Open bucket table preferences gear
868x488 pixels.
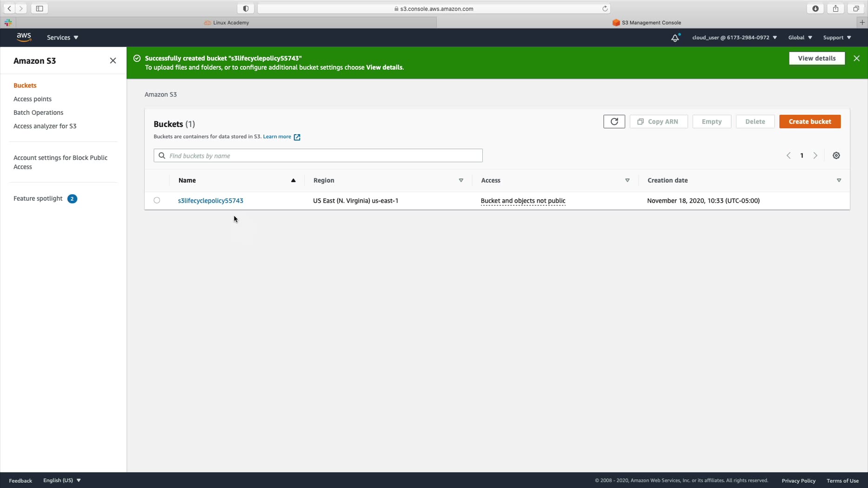(x=836, y=156)
